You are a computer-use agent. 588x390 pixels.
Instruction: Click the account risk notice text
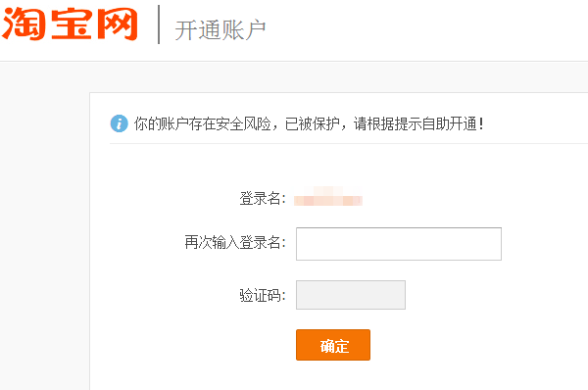[309, 123]
